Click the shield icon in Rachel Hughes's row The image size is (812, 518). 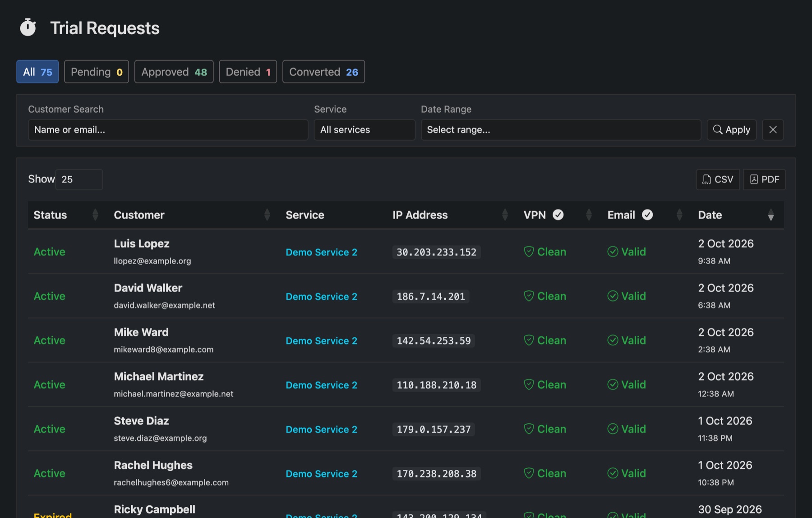pyautogui.click(x=529, y=473)
